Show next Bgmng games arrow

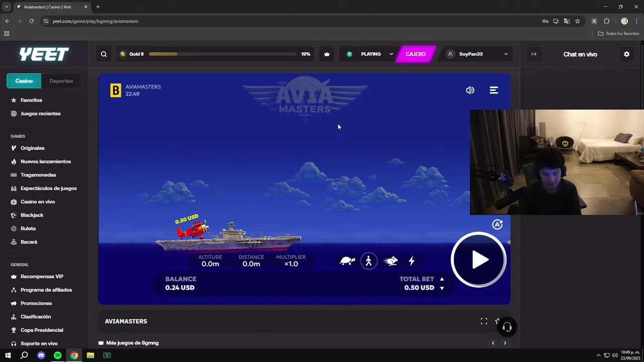[505, 343]
